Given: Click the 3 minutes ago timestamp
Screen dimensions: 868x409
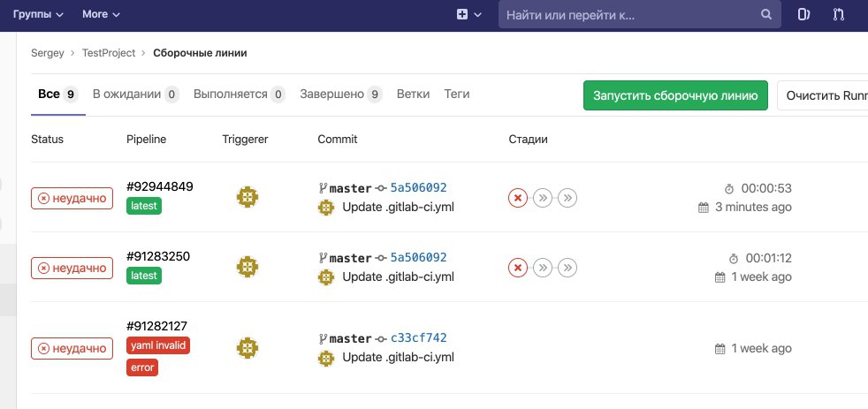Looking at the screenshot, I should [x=753, y=207].
